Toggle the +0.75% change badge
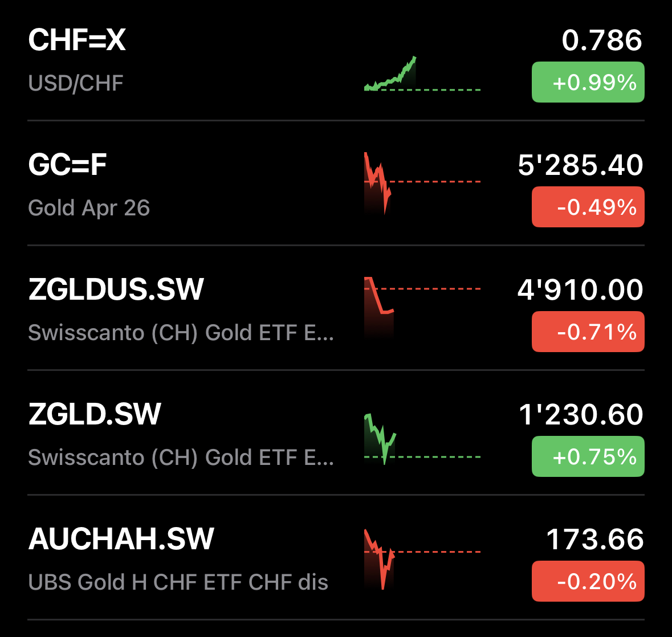The height and width of the screenshot is (637, 672). 588,456
